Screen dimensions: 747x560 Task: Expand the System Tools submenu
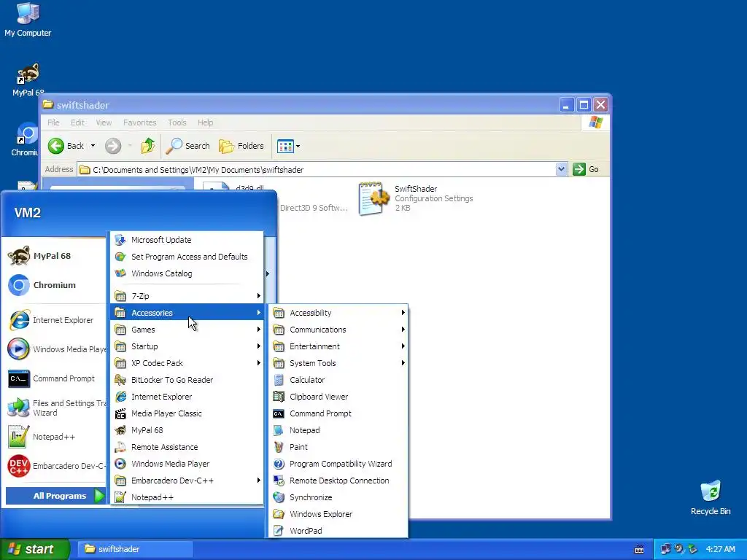click(x=338, y=363)
